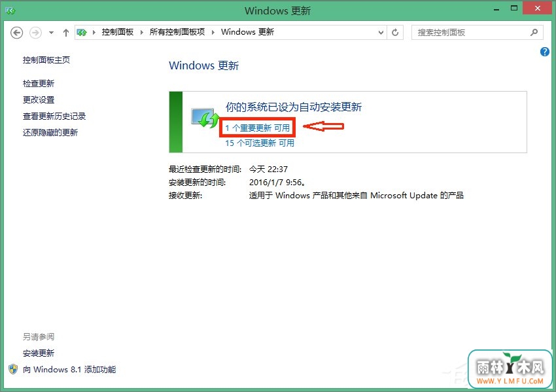Image resolution: width=556 pixels, height=392 pixels.
Task: Click the Windows Update icon in the address bar
Action: point(82,32)
